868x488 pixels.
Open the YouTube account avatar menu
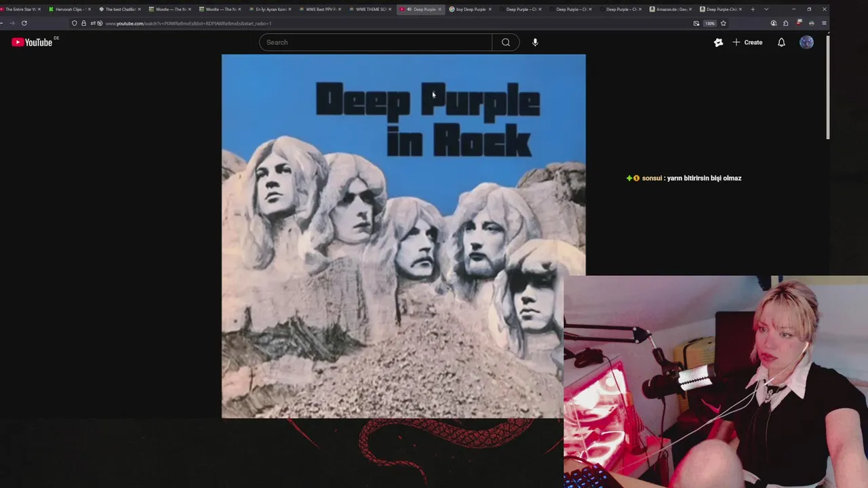(806, 42)
